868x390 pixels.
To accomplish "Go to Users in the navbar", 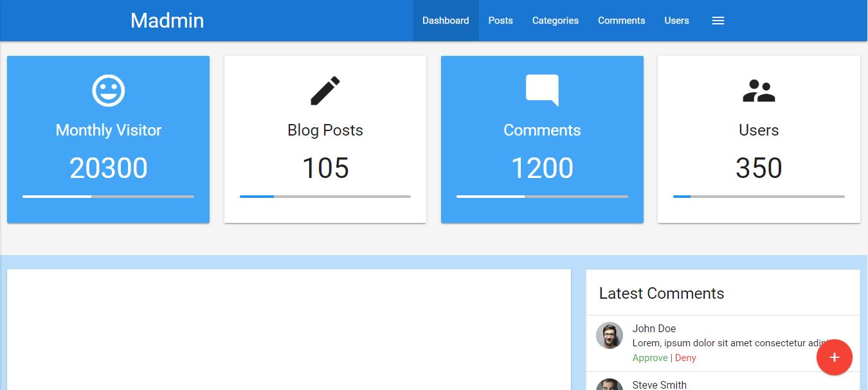I will (676, 21).
